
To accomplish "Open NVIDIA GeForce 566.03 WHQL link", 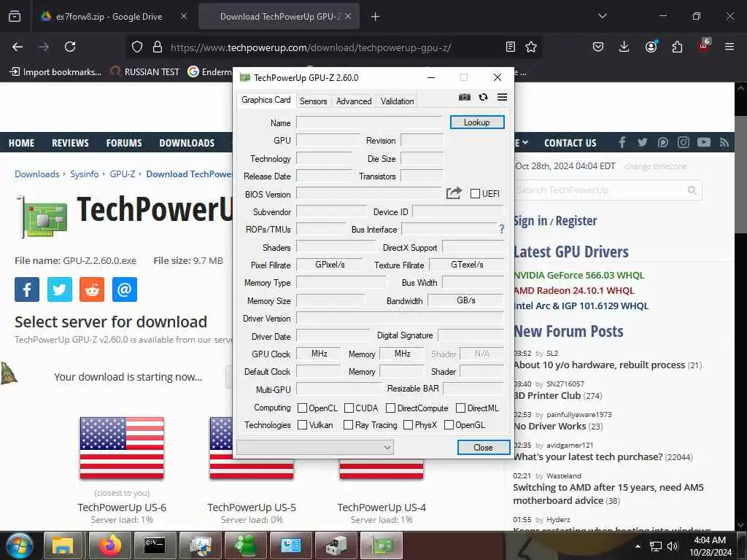I will (578, 275).
